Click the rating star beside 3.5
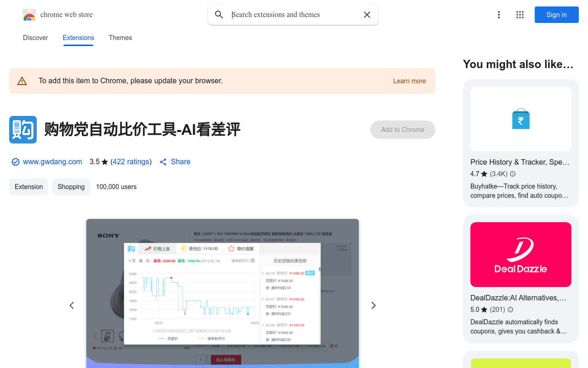Image resolution: width=588 pixels, height=368 pixels. tap(105, 162)
